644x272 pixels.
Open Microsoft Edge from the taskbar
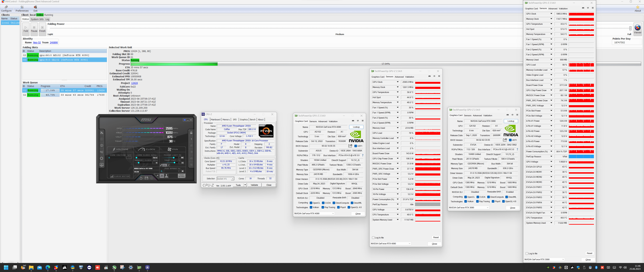tap(48, 267)
